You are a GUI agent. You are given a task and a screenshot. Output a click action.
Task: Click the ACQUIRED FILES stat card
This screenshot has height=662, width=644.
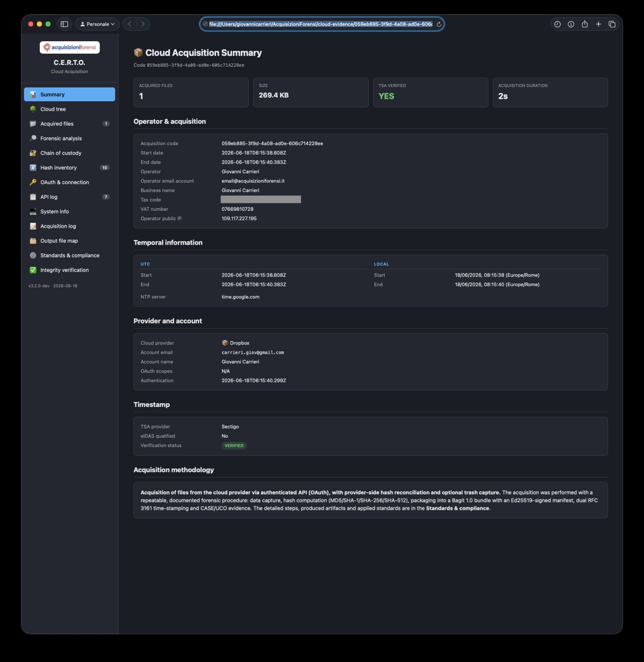[191, 92]
